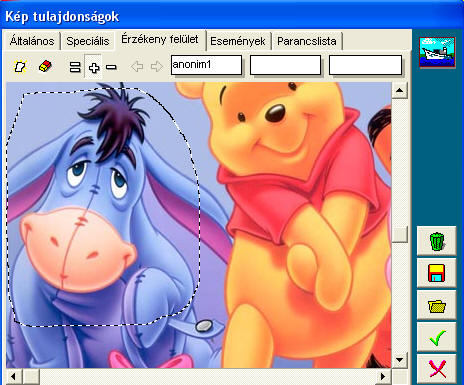
Task: Open the Események tab
Action: point(238,41)
